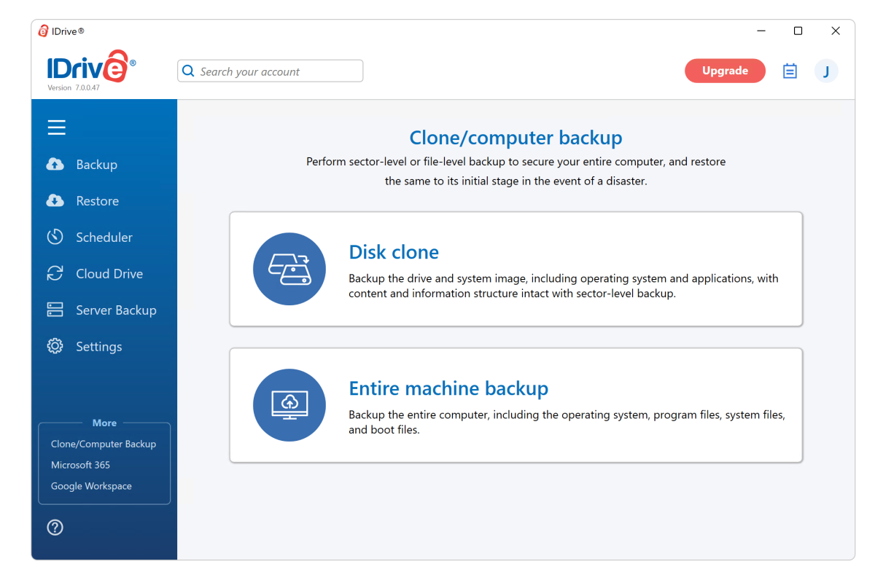Maximize the IDrive window
Screen dimensions: 875x588
click(798, 31)
